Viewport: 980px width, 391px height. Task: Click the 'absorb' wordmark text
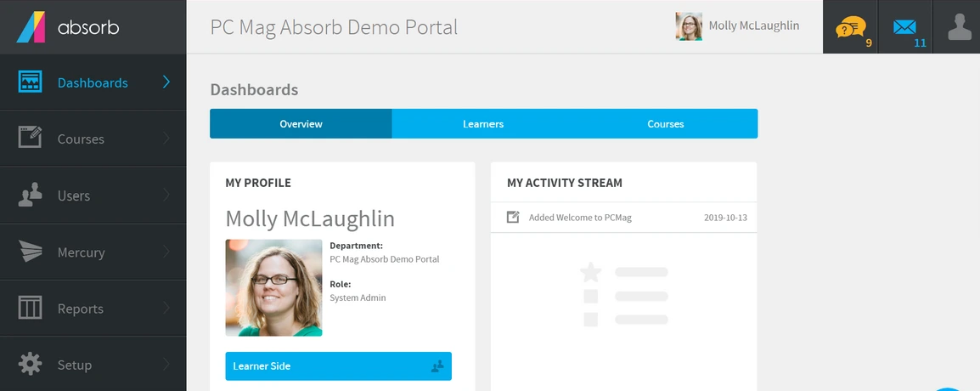click(x=88, y=27)
